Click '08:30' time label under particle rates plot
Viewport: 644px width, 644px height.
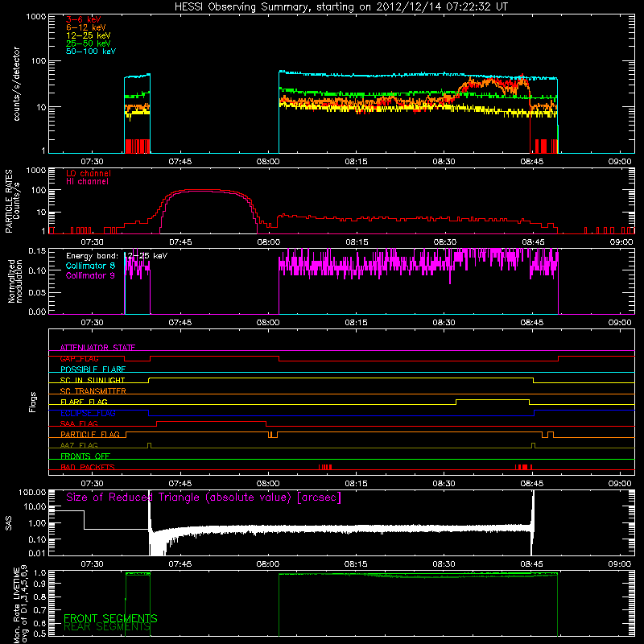[444, 242]
